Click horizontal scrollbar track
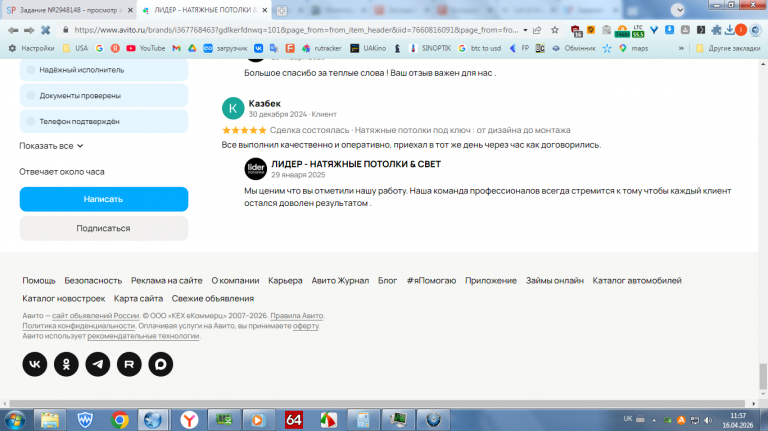Image resolution: width=768 pixels, height=431 pixels. click(x=379, y=404)
